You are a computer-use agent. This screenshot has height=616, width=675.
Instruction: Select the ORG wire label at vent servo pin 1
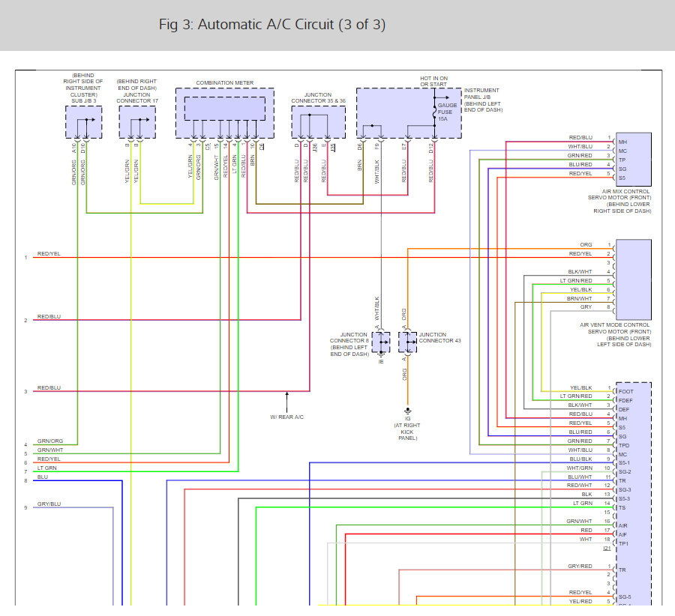point(586,245)
